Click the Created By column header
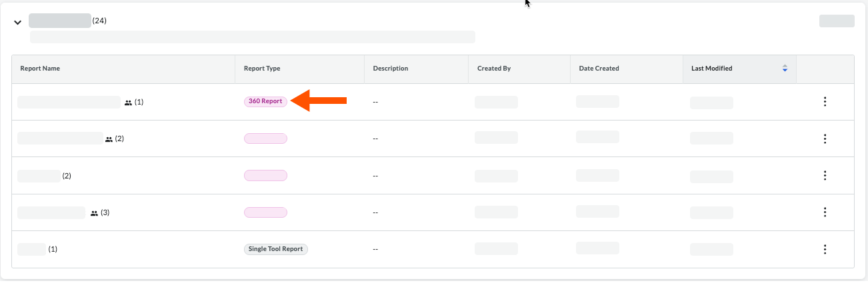868x291 pixels. [494, 69]
